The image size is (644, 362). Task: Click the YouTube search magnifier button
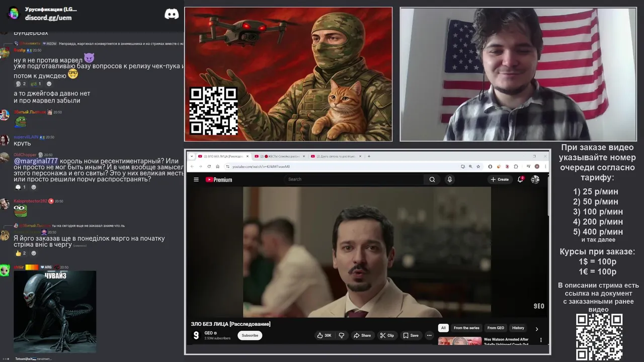tap(432, 179)
